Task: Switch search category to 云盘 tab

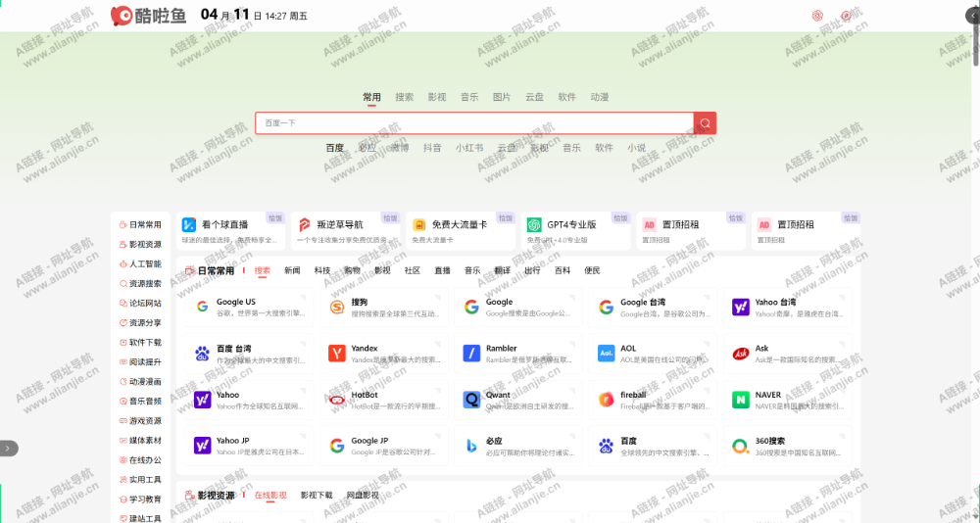Action: click(x=534, y=97)
